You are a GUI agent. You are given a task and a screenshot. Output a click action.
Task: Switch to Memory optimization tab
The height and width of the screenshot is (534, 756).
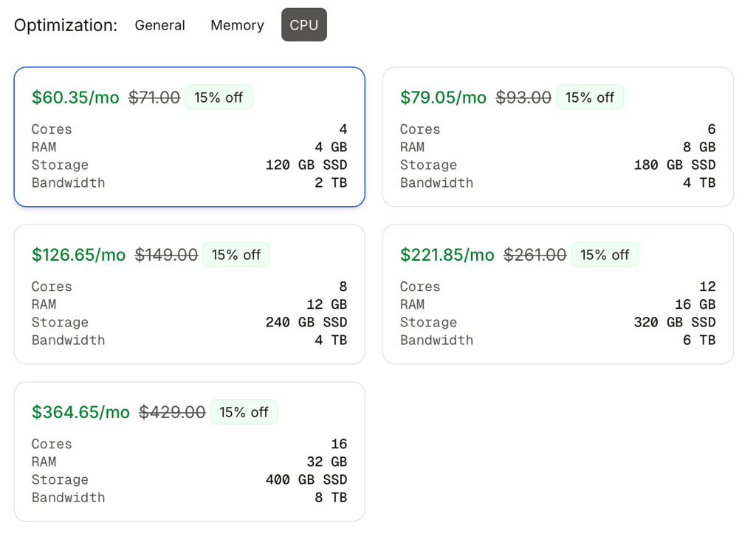pos(237,25)
